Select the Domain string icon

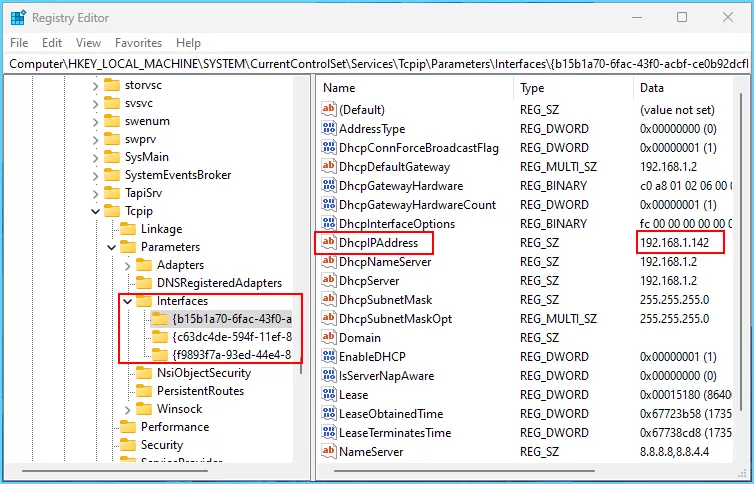[329, 337]
